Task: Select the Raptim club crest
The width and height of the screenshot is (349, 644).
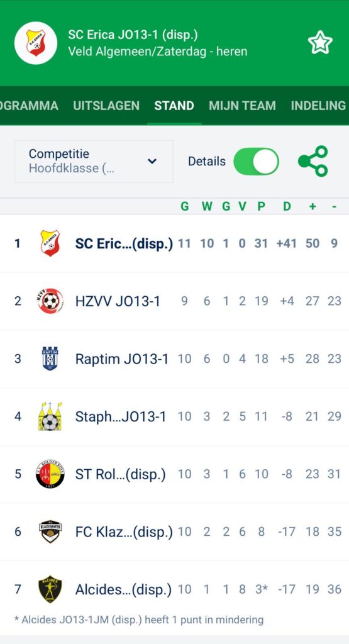Action: click(50, 358)
